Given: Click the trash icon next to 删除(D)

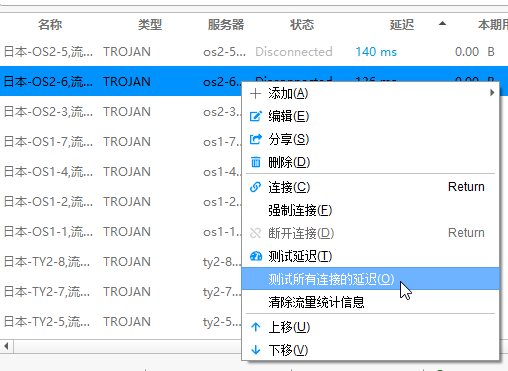Looking at the screenshot, I should coord(255,162).
